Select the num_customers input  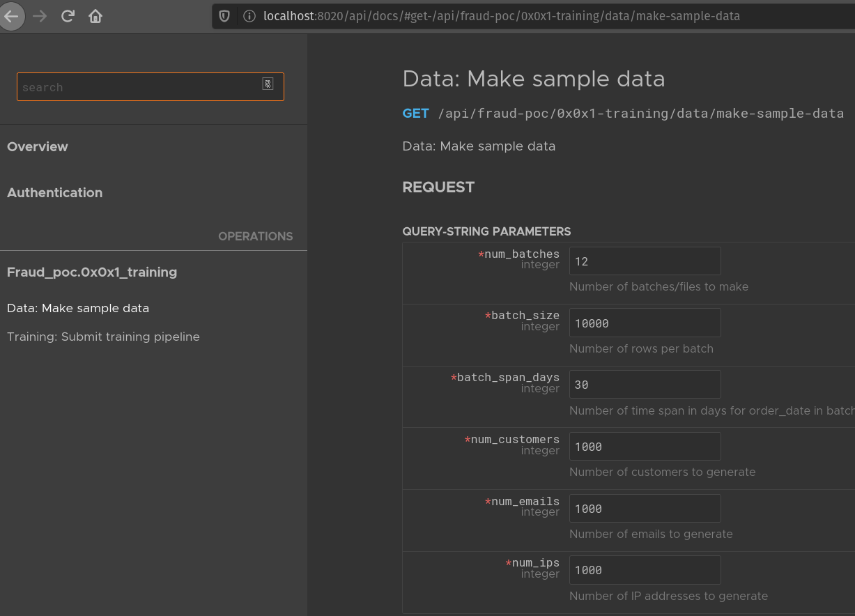coord(645,447)
